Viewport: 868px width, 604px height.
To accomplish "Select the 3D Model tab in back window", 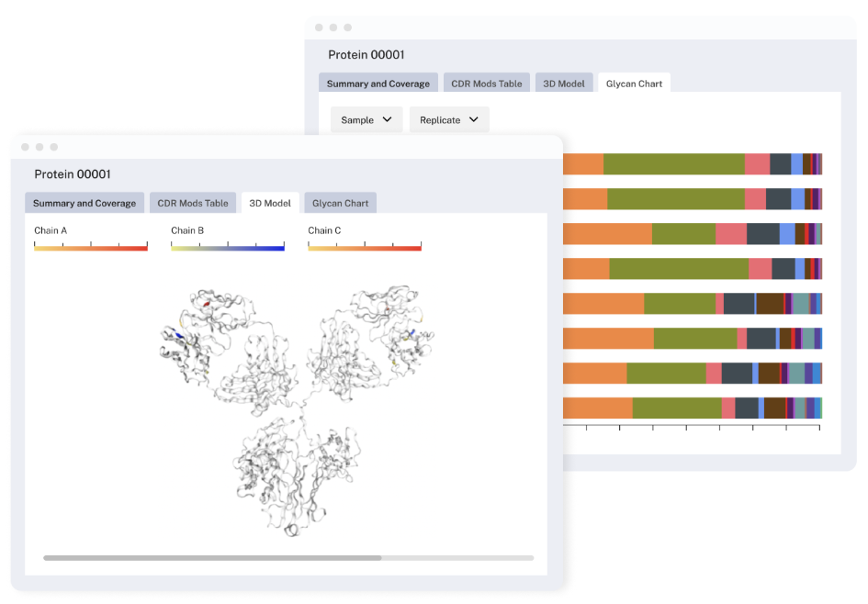I will [x=563, y=84].
